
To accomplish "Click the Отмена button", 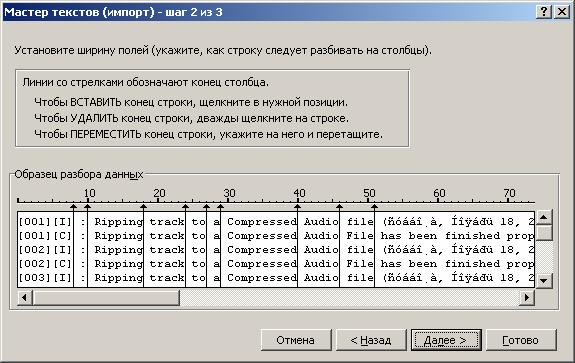I will [x=296, y=340].
